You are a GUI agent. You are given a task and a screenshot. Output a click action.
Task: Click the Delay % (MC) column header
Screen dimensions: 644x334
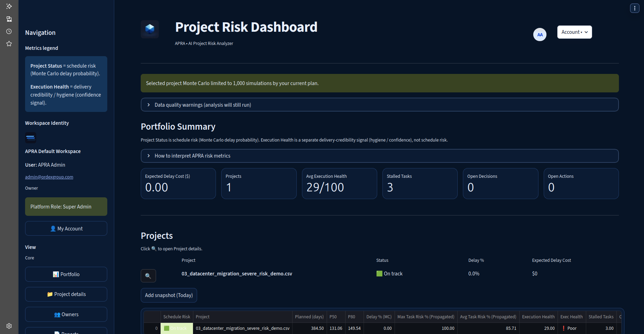click(379, 317)
